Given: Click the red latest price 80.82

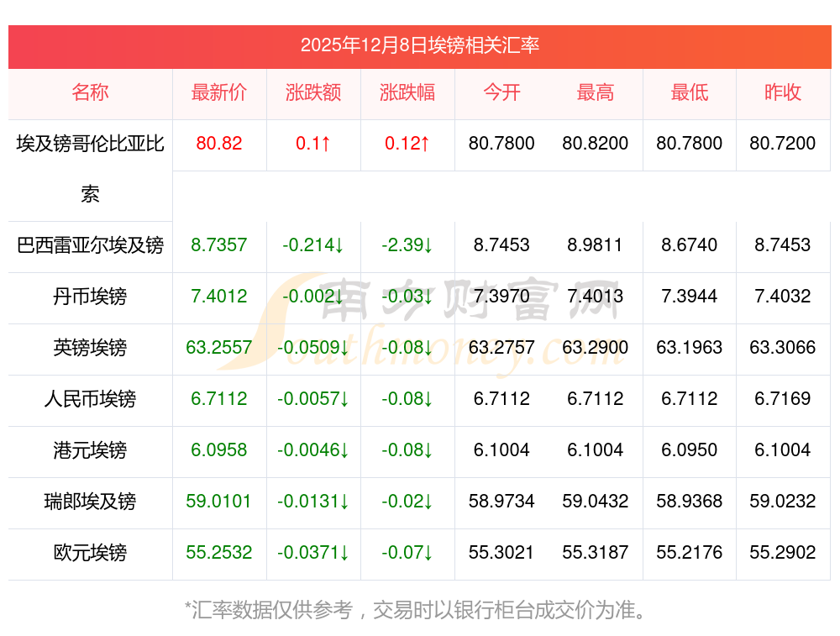Looking at the screenshot, I should pos(218,144).
